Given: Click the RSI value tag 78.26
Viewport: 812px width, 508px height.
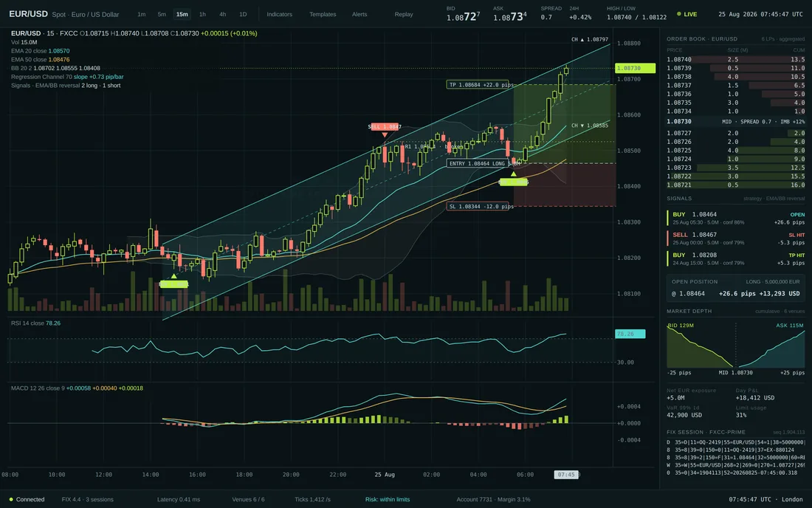Looking at the screenshot, I should click(630, 334).
